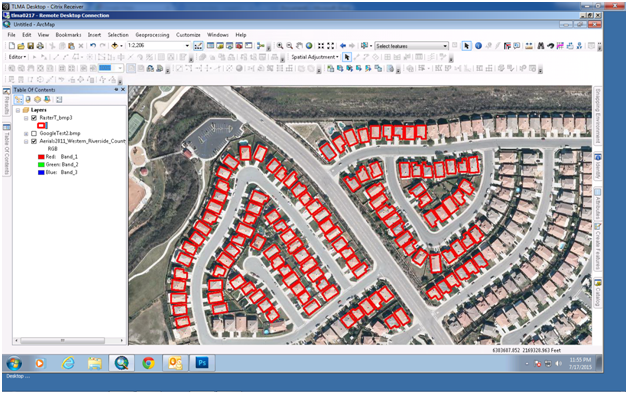628x394 pixels.
Task: Click the Model Builder icon
Action: [x=260, y=46]
